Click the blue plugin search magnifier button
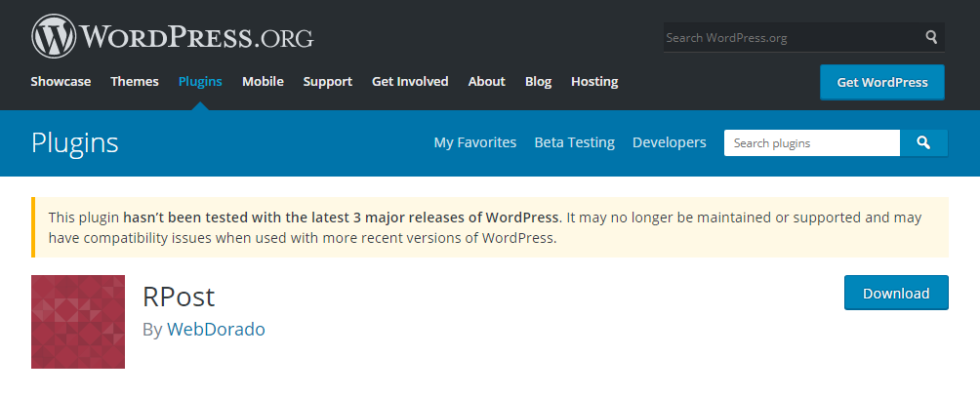The height and width of the screenshot is (396, 980). pos(923,143)
